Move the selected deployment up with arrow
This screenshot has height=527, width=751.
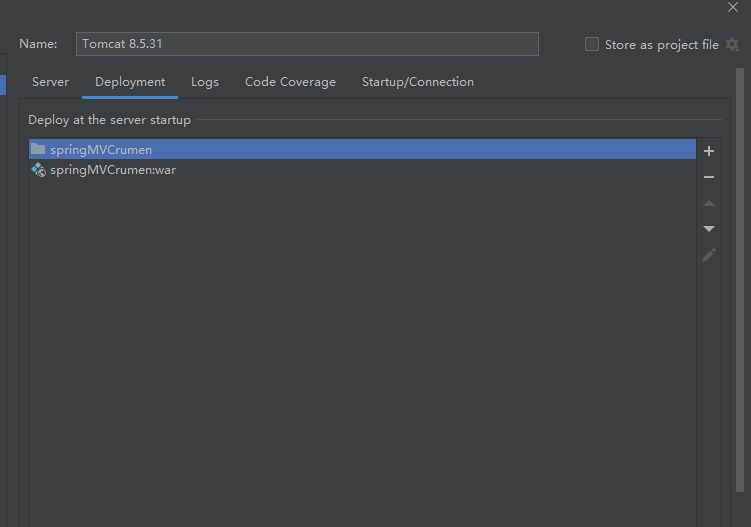pyautogui.click(x=709, y=203)
